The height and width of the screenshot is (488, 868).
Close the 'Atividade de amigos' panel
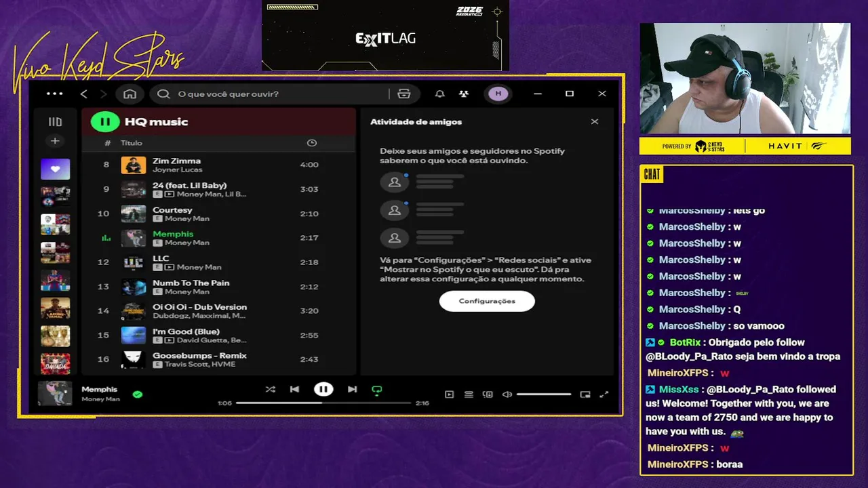[595, 122]
